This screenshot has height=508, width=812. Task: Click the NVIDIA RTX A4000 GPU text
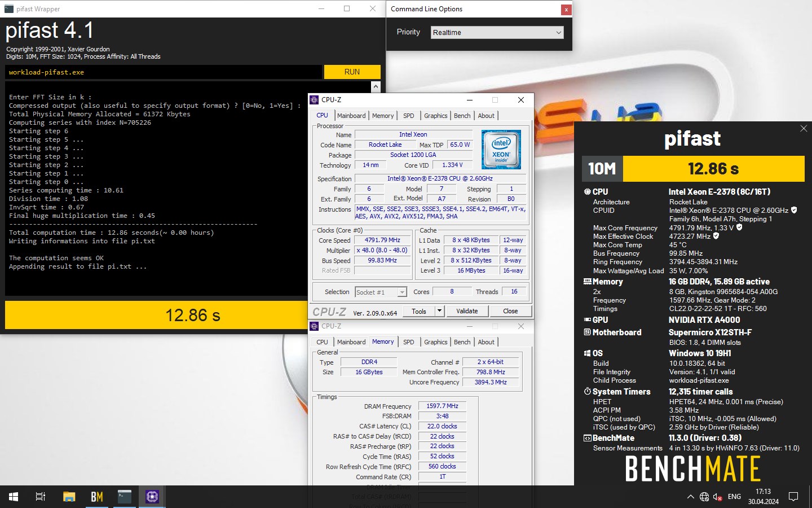pyautogui.click(x=704, y=320)
